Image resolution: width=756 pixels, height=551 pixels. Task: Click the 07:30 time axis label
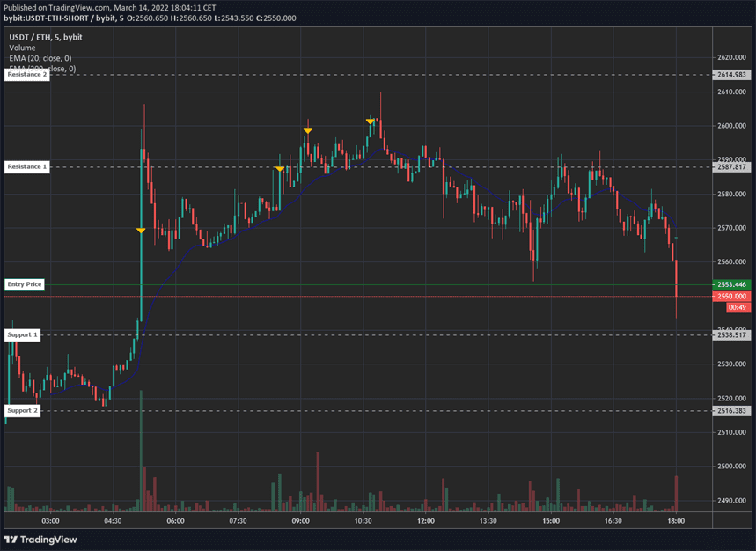coord(239,521)
